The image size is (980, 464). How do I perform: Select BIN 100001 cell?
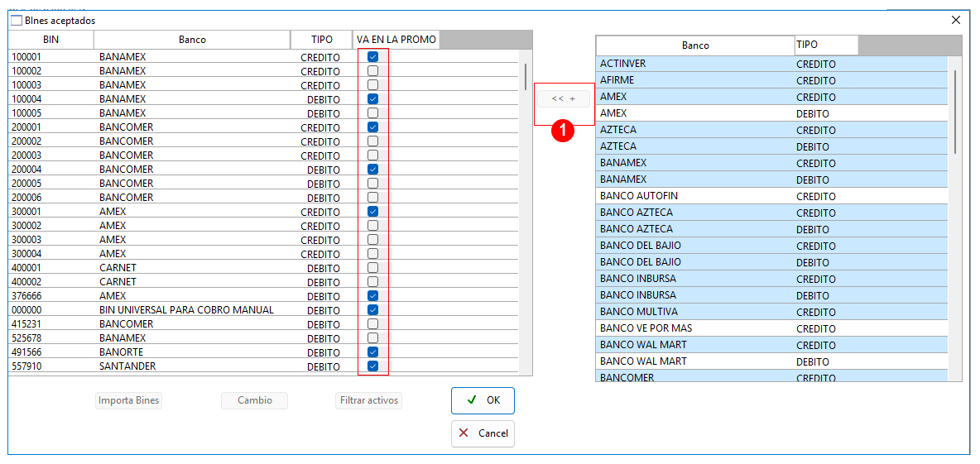click(50, 57)
